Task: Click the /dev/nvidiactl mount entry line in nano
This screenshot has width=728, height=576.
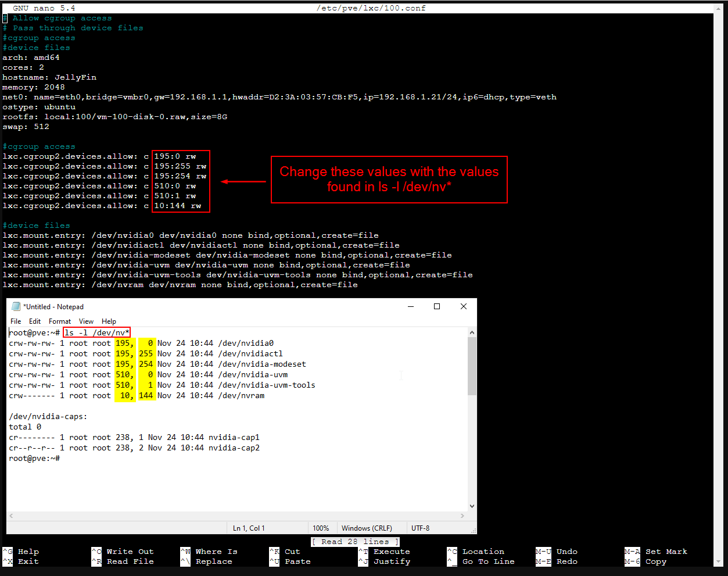Action: pos(201,245)
